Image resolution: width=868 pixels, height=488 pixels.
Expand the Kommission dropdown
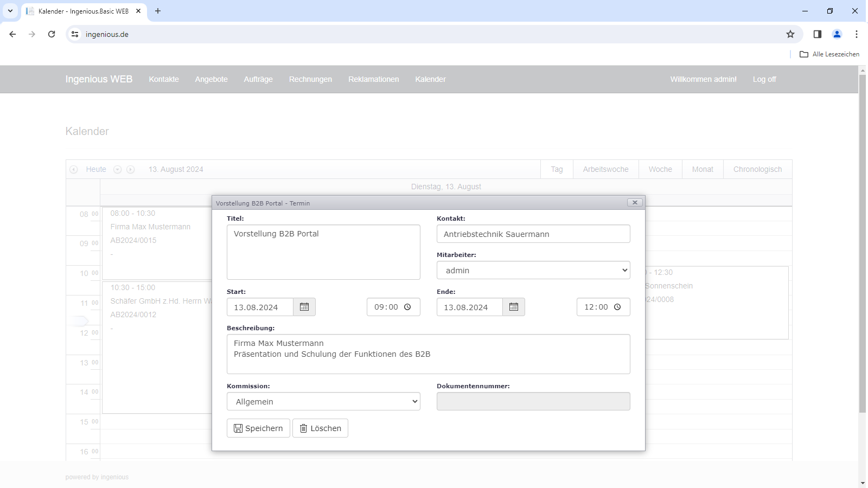point(323,401)
